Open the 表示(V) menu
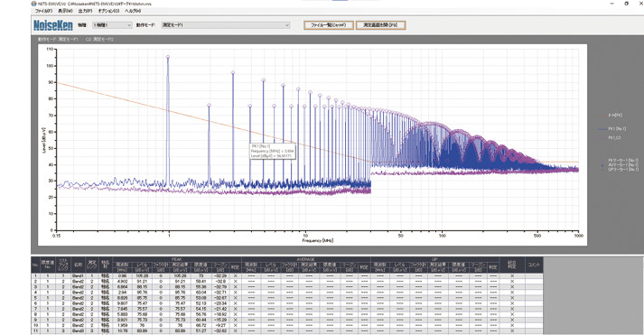This screenshot has width=644, height=335. pyautogui.click(x=65, y=11)
